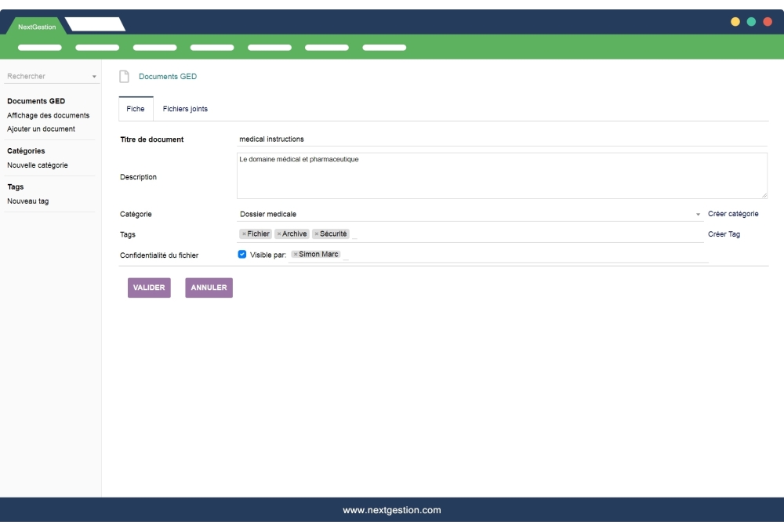Image resolution: width=784 pixels, height=532 pixels.
Task: Click the NextGestion logo in the header
Action: [36, 25]
